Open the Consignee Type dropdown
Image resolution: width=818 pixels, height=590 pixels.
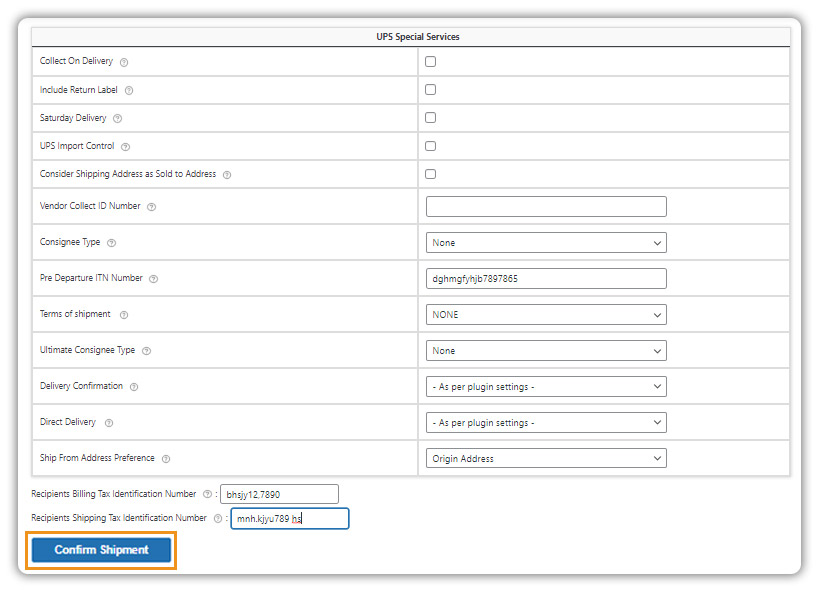(x=546, y=243)
